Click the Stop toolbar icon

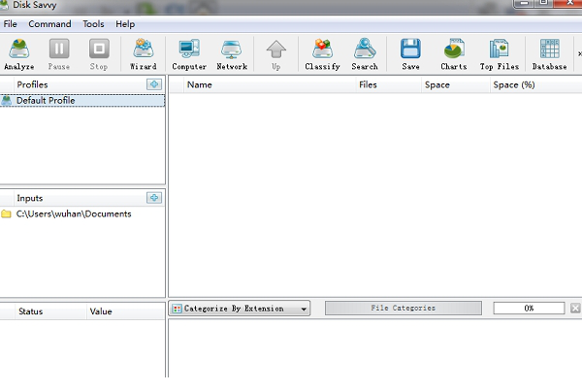99,54
